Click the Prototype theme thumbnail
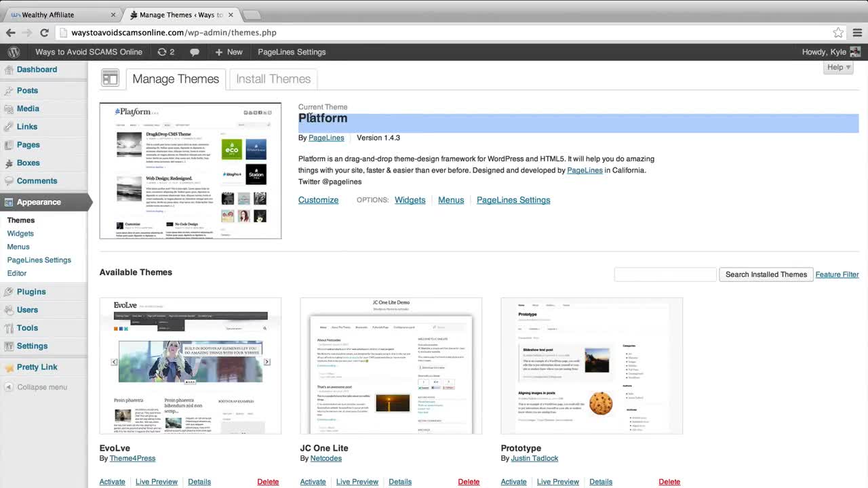 tap(592, 365)
